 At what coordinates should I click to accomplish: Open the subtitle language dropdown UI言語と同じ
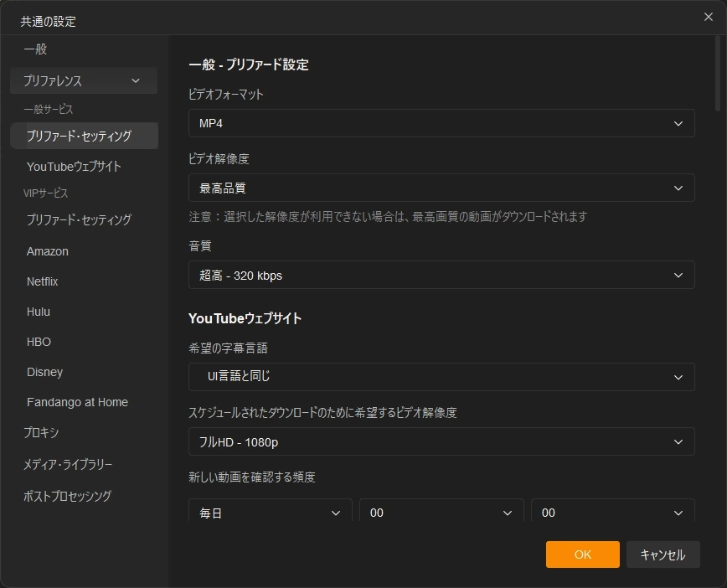[x=441, y=378]
